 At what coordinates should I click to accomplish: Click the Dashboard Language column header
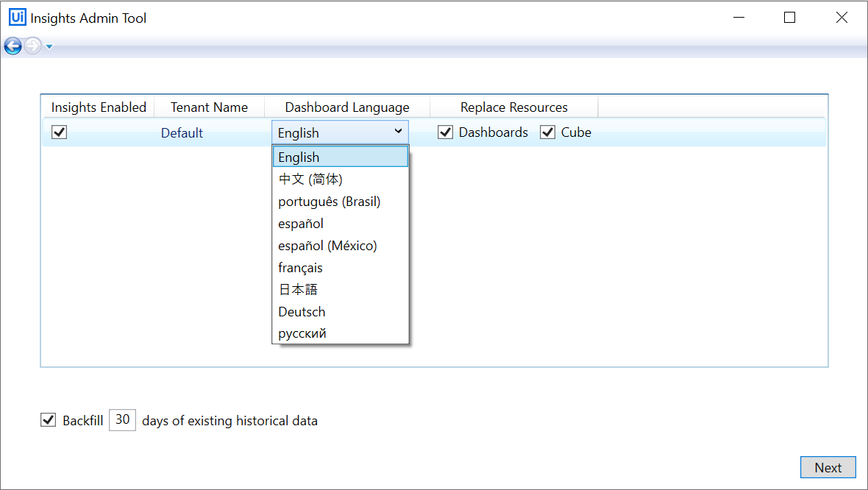tap(347, 107)
